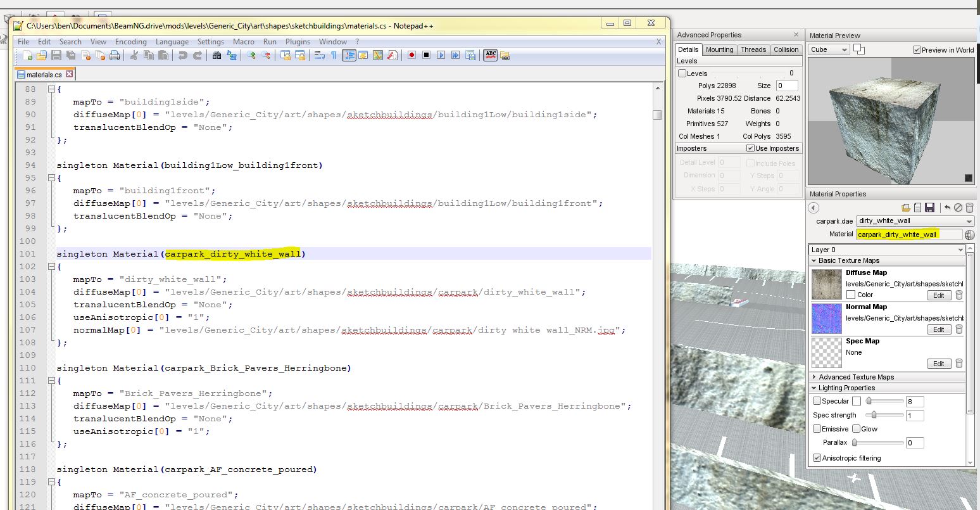
Task: Click the Diffuse Map texture thumbnail
Action: tap(827, 284)
